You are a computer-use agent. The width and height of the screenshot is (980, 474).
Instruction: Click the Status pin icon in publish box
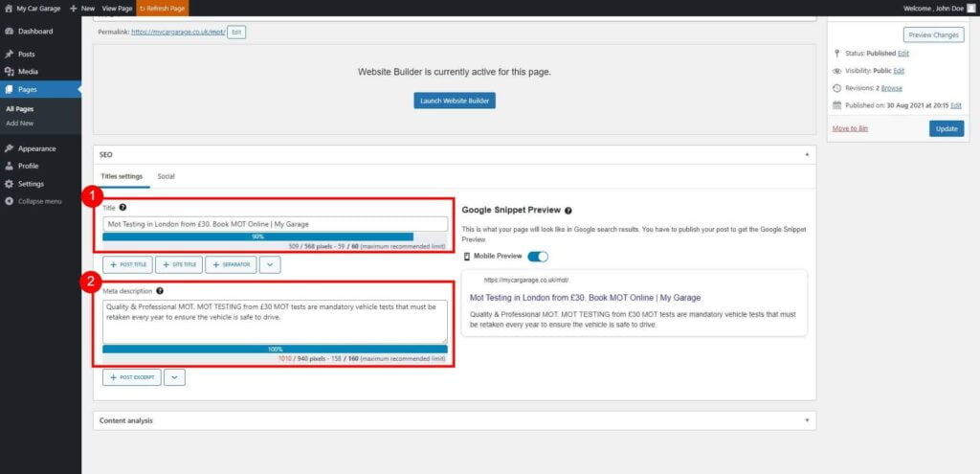[x=836, y=54]
